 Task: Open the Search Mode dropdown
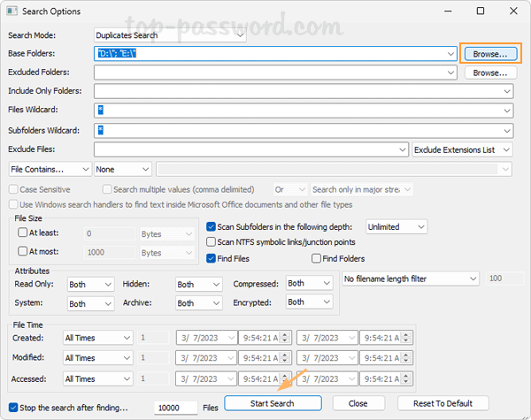click(x=170, y=35)
